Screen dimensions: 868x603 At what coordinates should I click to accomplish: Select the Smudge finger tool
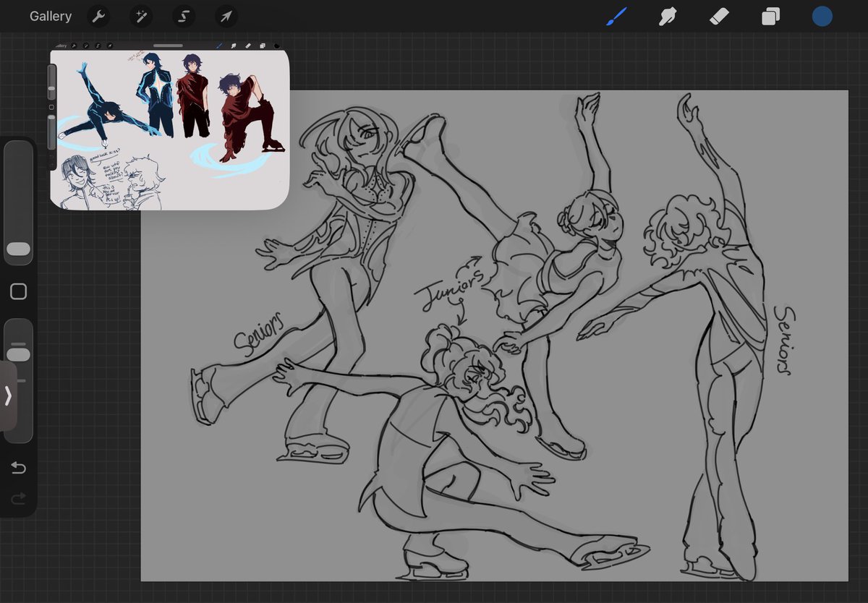(667, 16)
